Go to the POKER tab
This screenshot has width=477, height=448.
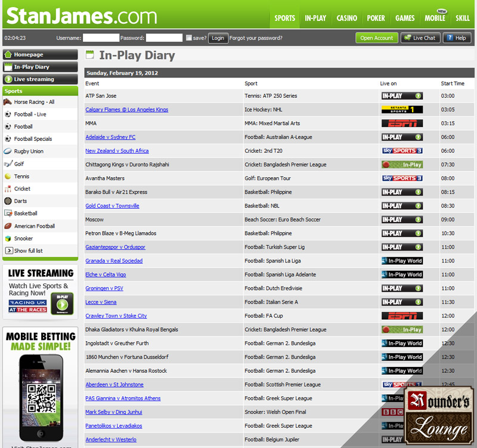click(x=376, y=18)
